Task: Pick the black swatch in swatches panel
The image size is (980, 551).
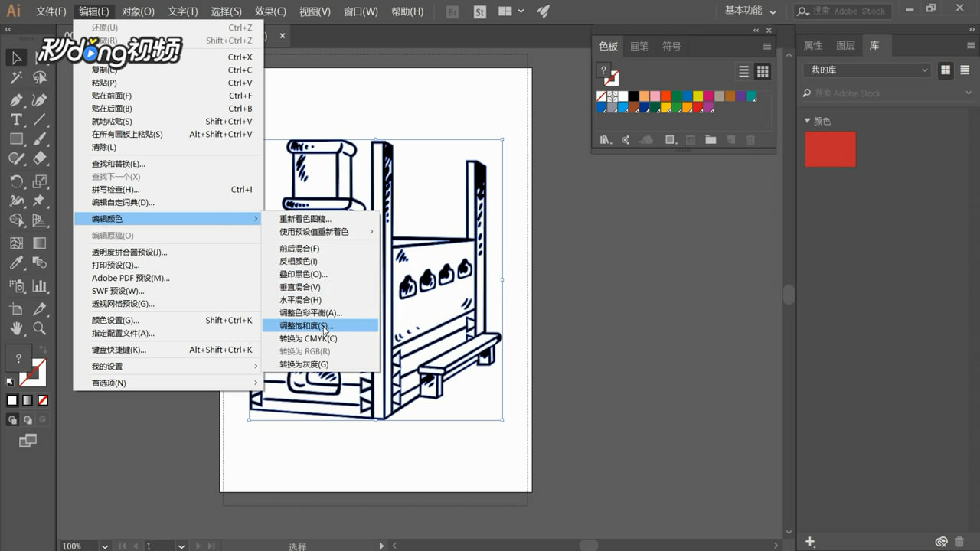Action: (634, 96)
